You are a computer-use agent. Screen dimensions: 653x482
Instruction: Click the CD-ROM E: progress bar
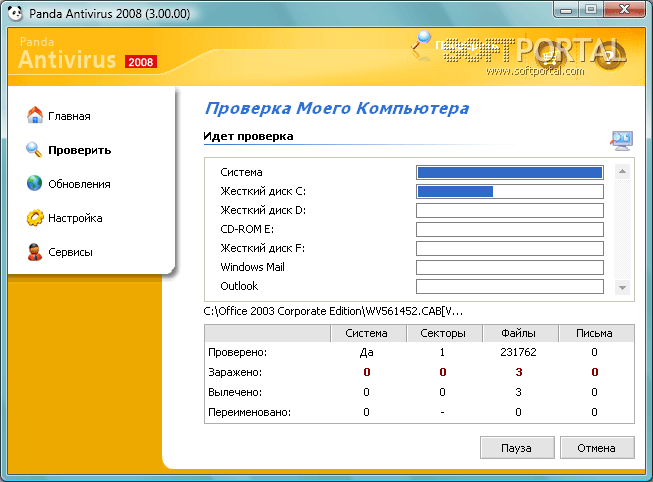pos(510,229)
